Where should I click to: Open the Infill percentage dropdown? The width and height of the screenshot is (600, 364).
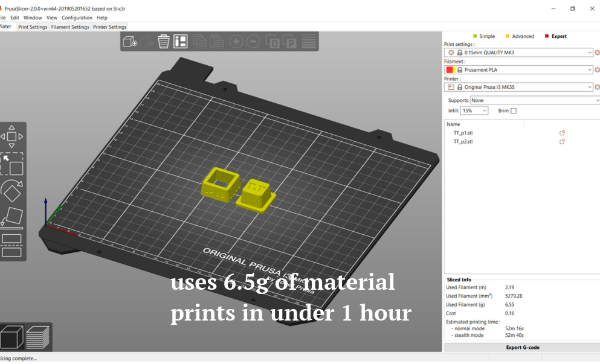[x=474, y=110]
